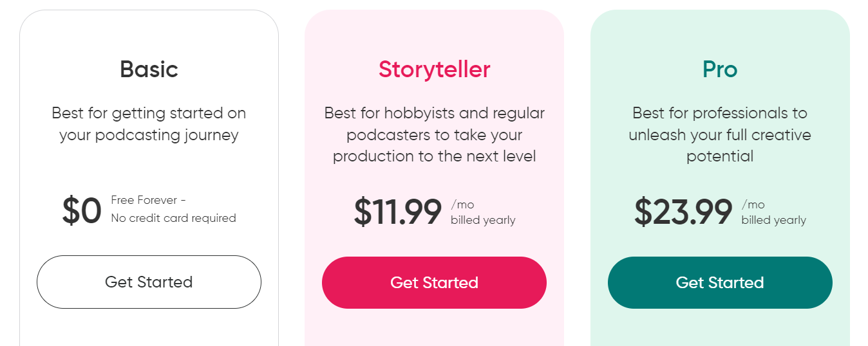868x346 pixels.
Task: Click the green Pro card's empty bottom area
Action: [720, 328]
